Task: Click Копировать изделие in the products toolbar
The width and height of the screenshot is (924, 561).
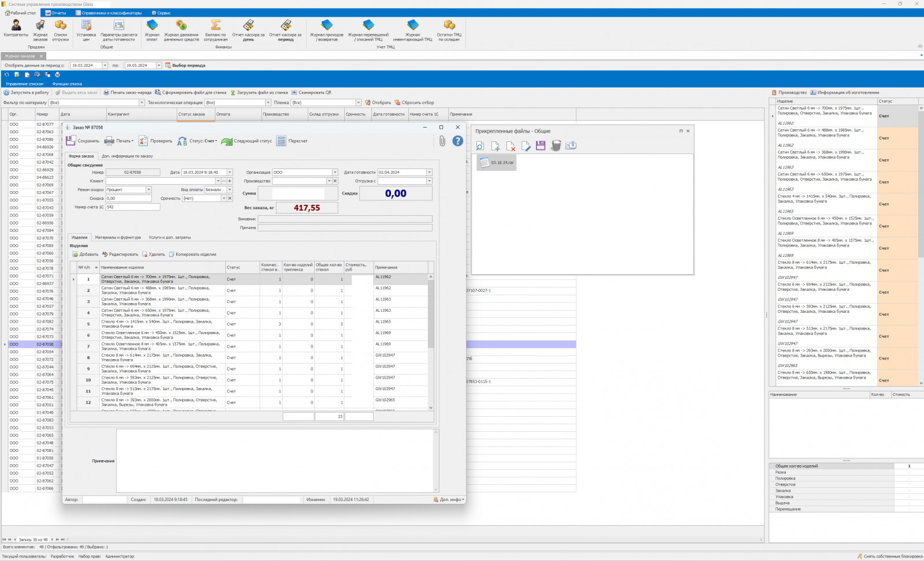Action: coord(193,255)
